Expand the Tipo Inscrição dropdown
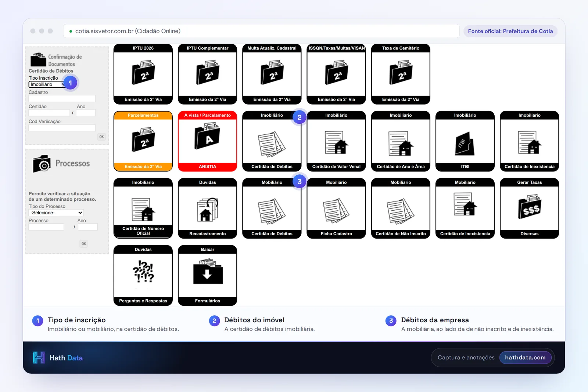Viewport: 588px width, 392px height. 48,84
